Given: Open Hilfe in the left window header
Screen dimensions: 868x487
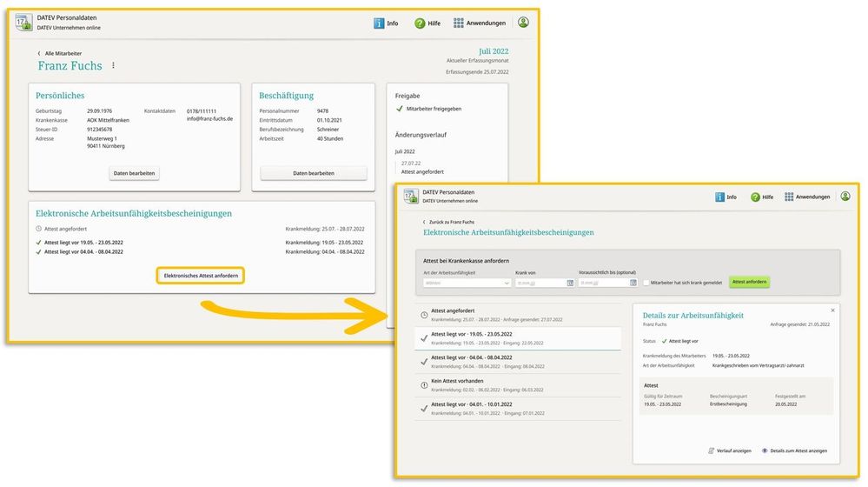Looking at the screenshot, I should (x=420, y=23).
